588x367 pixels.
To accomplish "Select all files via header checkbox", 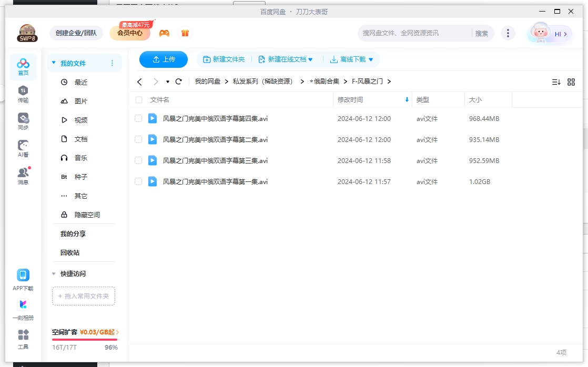I will coord(138,100).
